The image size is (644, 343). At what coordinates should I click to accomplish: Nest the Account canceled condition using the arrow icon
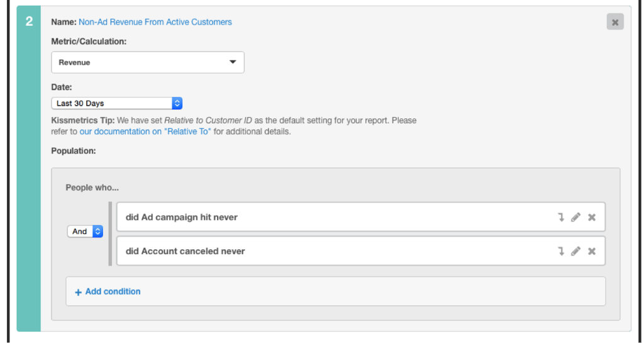tap(560, 251)
